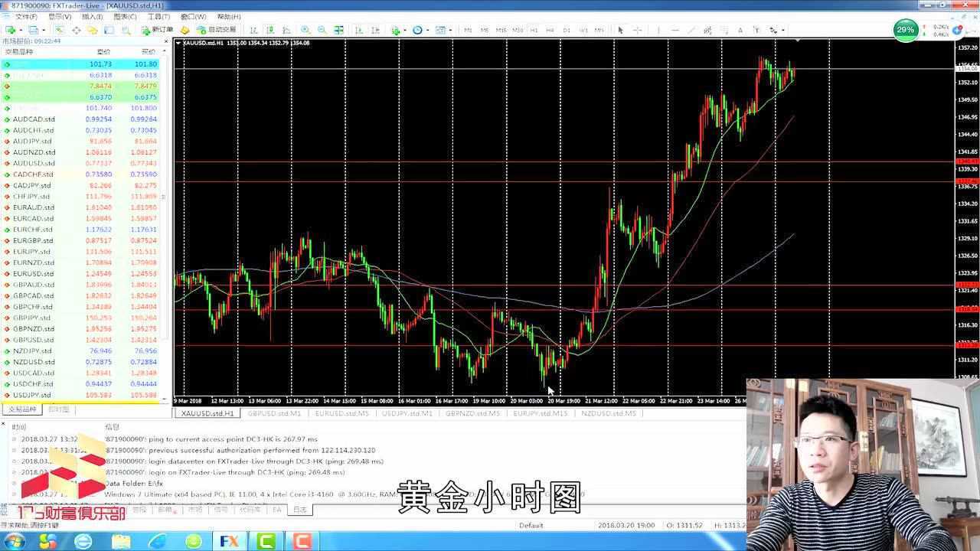This screenshot has width=980, height=551.
Task: Switch the chart timeframe to M15
Action: pyautogui.click(x=501, y=30)
